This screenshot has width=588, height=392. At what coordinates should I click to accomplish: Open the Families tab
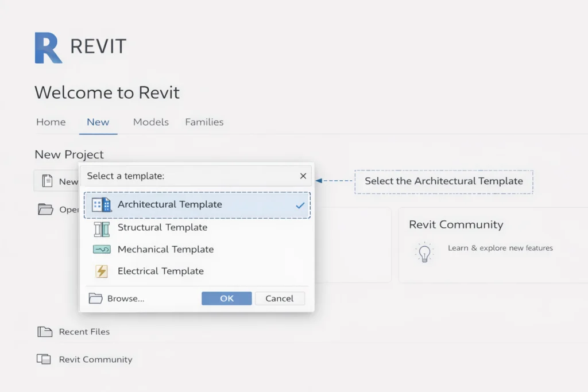(204, 122)
